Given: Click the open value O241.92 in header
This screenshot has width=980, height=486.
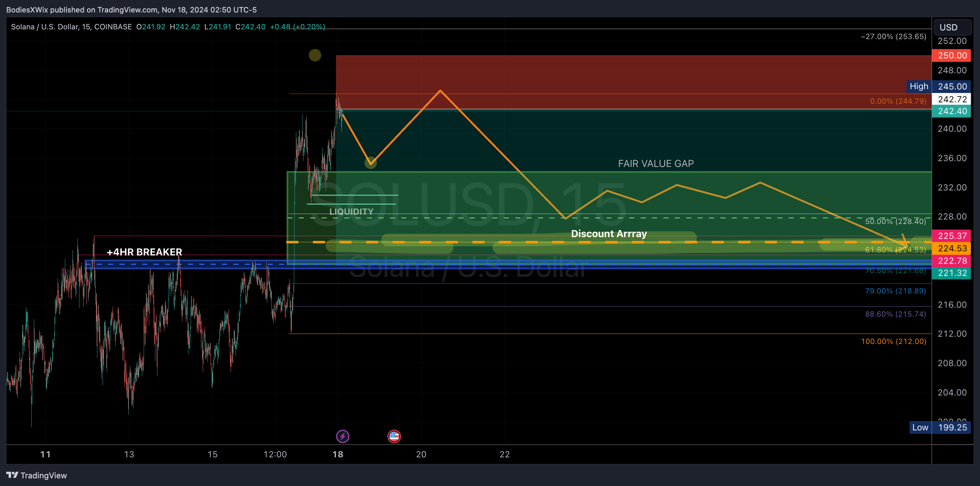Looking at the screenshot, I should [151, 27].
